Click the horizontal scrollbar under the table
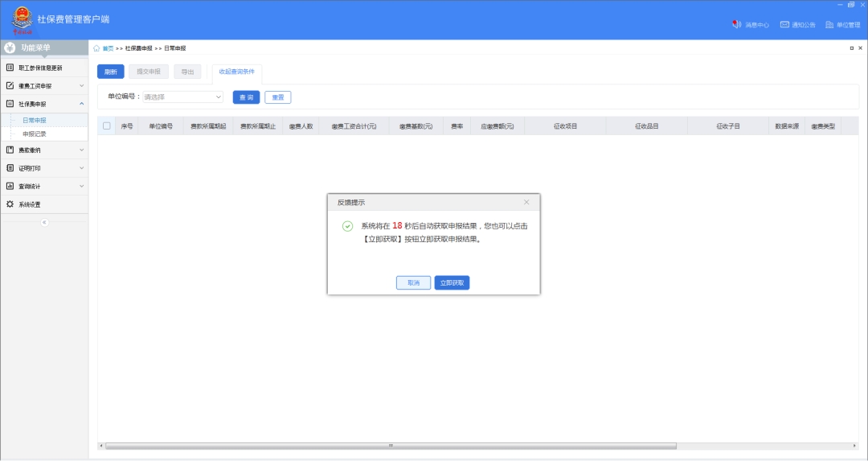This screenshot has width=868, height=461. coord(391,446)
